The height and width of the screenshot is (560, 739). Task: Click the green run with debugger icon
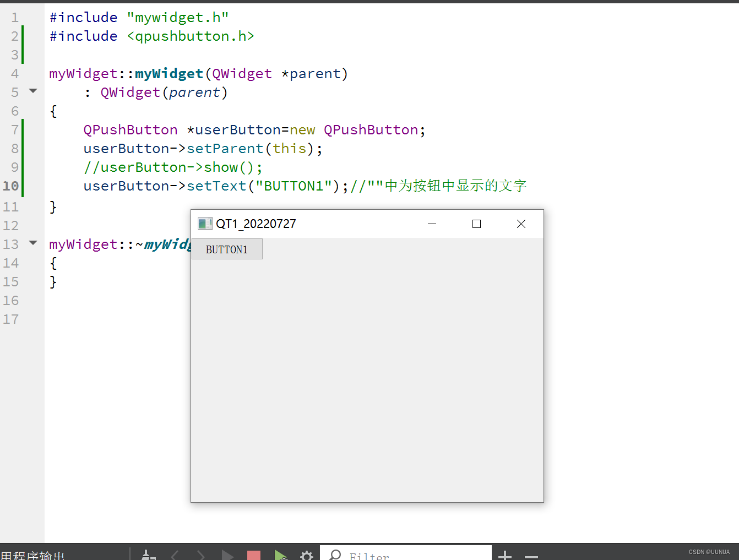tap(281, 554)
